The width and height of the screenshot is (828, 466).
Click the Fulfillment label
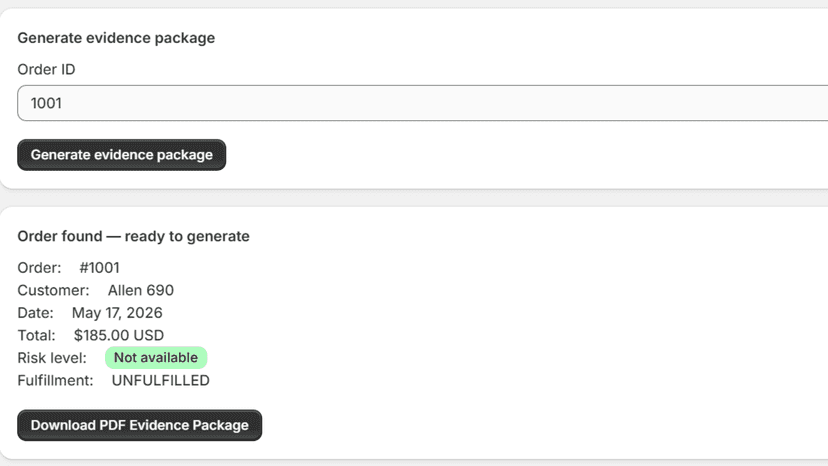tap(55, 380)
